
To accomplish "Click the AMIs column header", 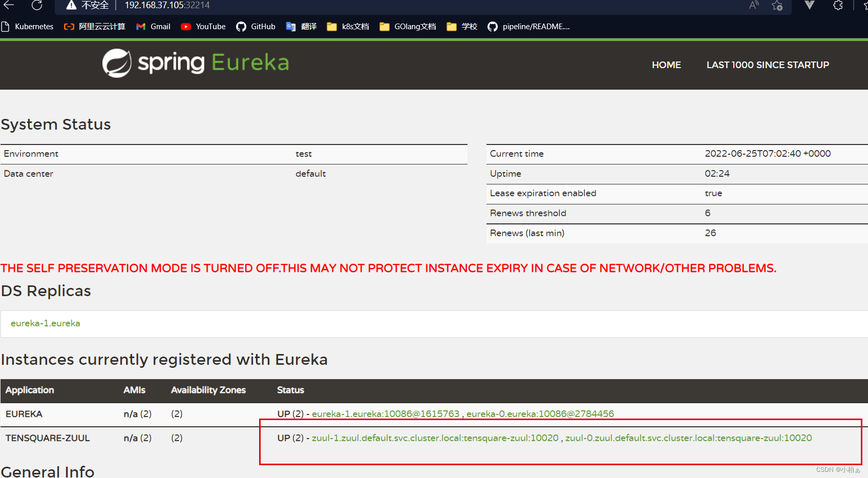I will (x=134, y=390).
